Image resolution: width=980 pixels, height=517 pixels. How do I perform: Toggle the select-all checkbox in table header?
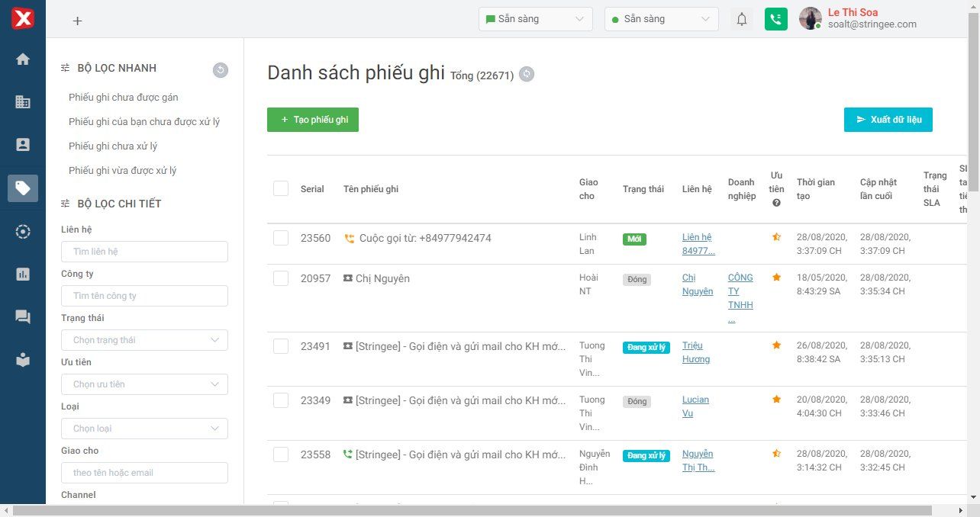(x=281, y=188)
